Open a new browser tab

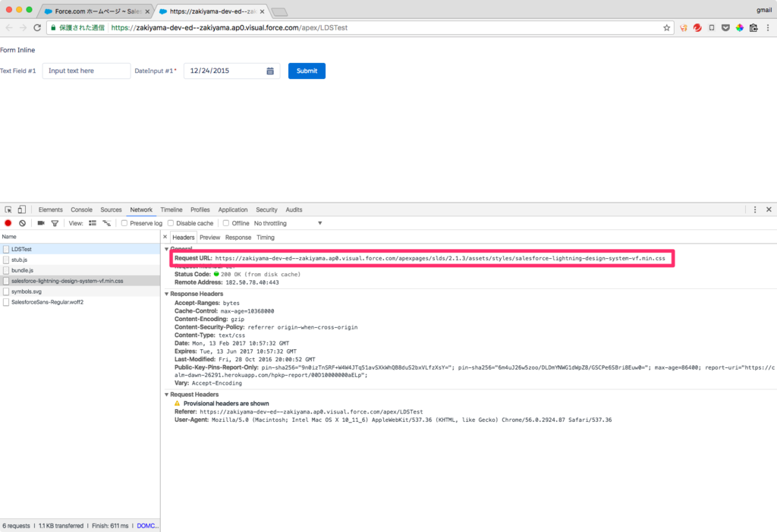[279, 12]
